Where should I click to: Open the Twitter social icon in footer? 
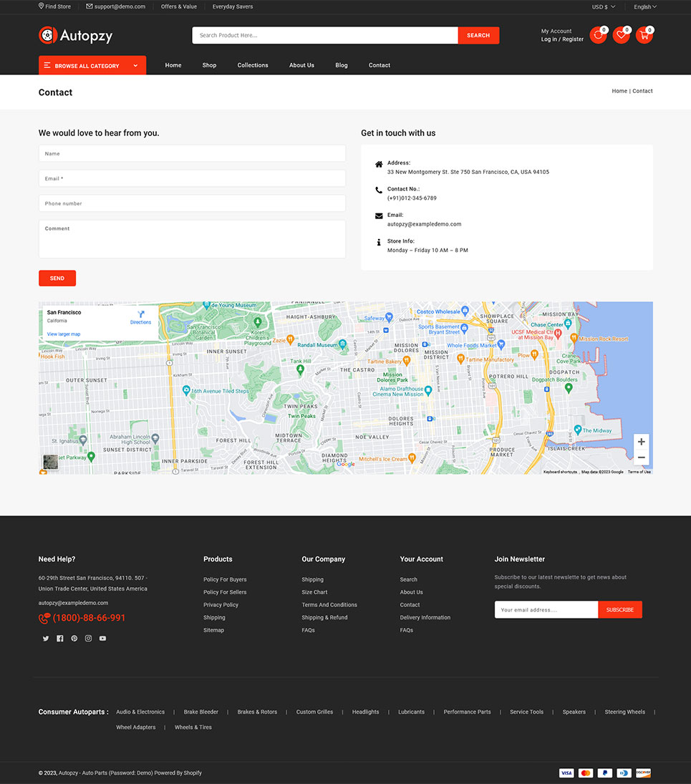coord(46,639)
